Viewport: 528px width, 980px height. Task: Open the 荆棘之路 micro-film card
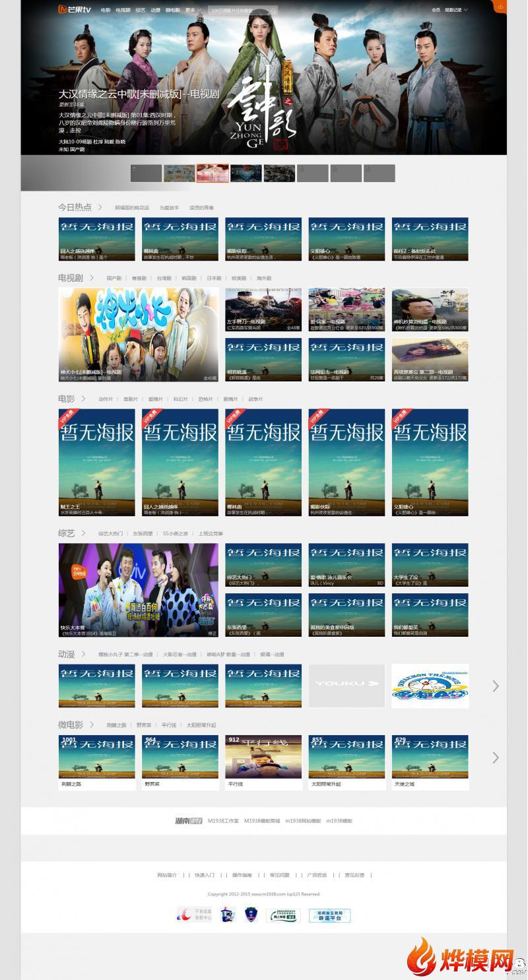click(96, 763)
